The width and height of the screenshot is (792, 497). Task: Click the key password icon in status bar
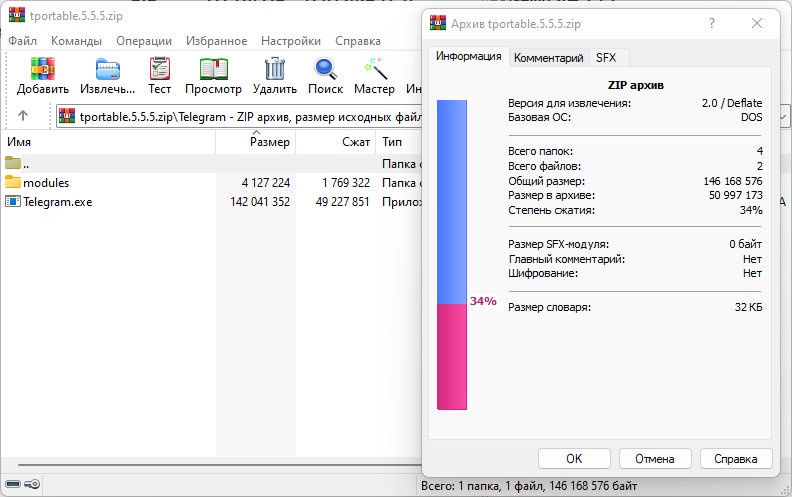[x=32, y=484]
